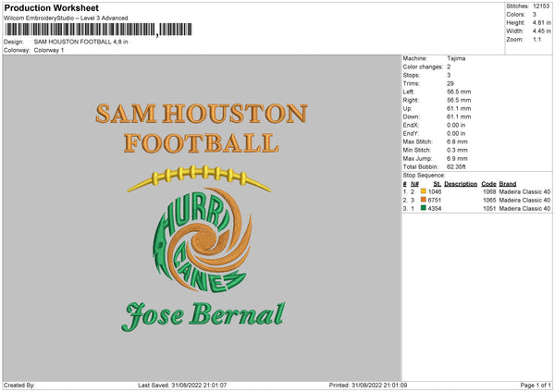The image size is (555, 392).
Task: Click the embroidered 'Jose Bernal' name
Action: [203, 315]
